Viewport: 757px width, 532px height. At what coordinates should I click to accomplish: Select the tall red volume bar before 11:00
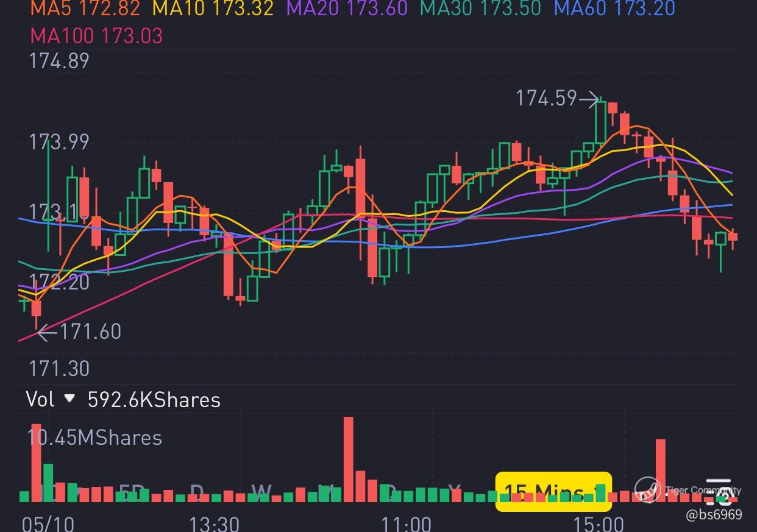(x=349, y=459)
